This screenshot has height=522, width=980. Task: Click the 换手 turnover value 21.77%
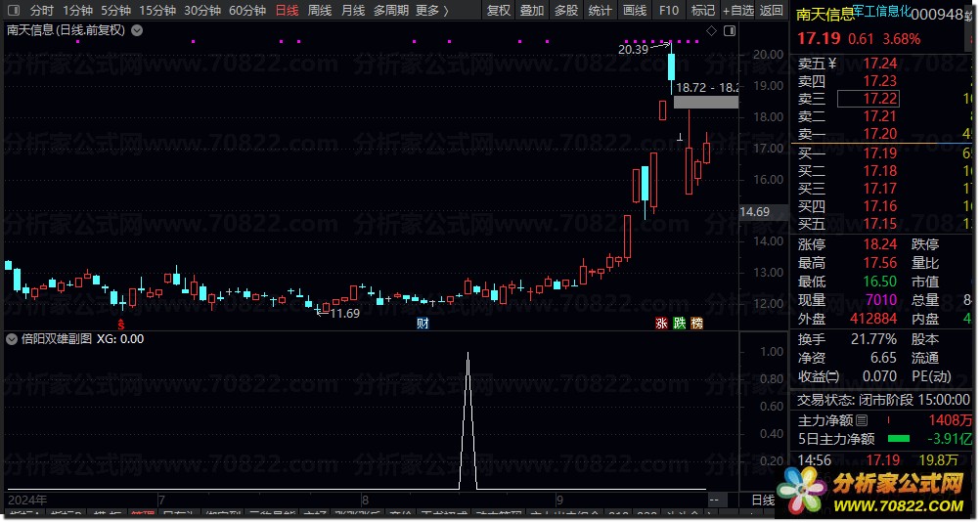click(x=873, y=339)
